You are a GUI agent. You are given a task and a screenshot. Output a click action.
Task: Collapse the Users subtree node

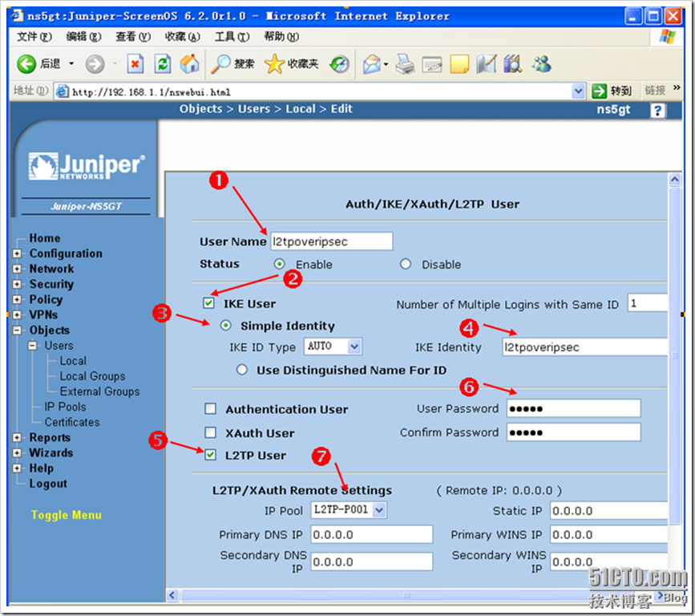(32, 346)
